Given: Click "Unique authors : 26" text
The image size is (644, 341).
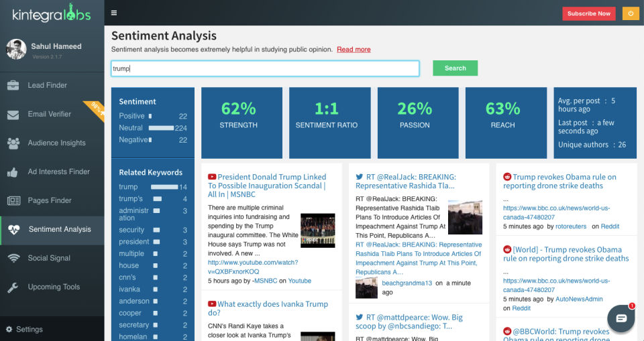Looking at the screenshot, I should pos(592,145).
